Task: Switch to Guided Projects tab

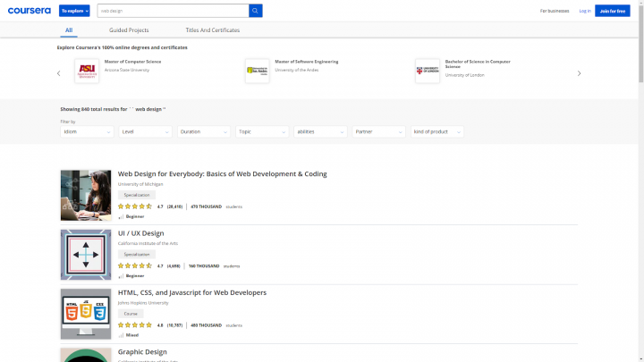Action: pos(129,30)
